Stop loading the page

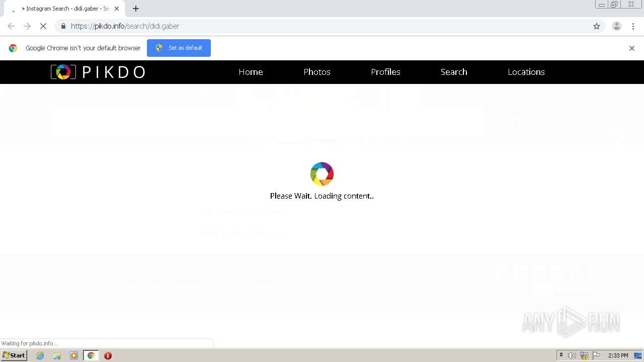pos(43,26)
